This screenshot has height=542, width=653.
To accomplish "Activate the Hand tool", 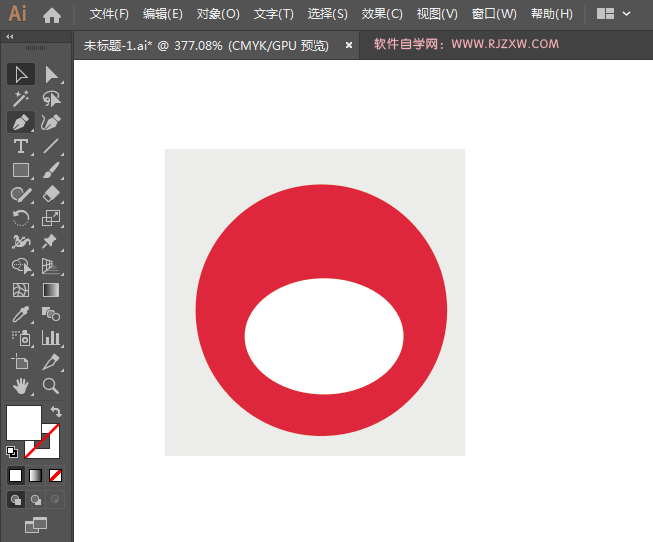I will click(x=21, y=386).
